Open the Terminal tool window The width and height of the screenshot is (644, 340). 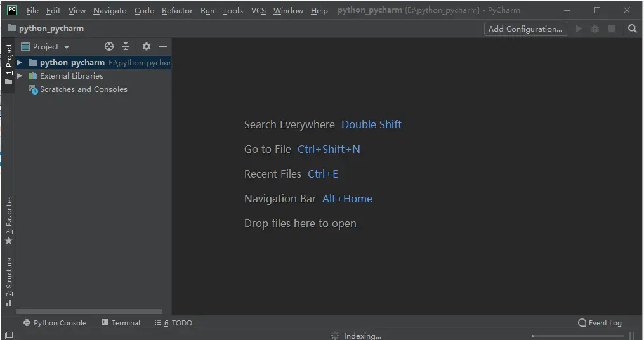point(121,323)
